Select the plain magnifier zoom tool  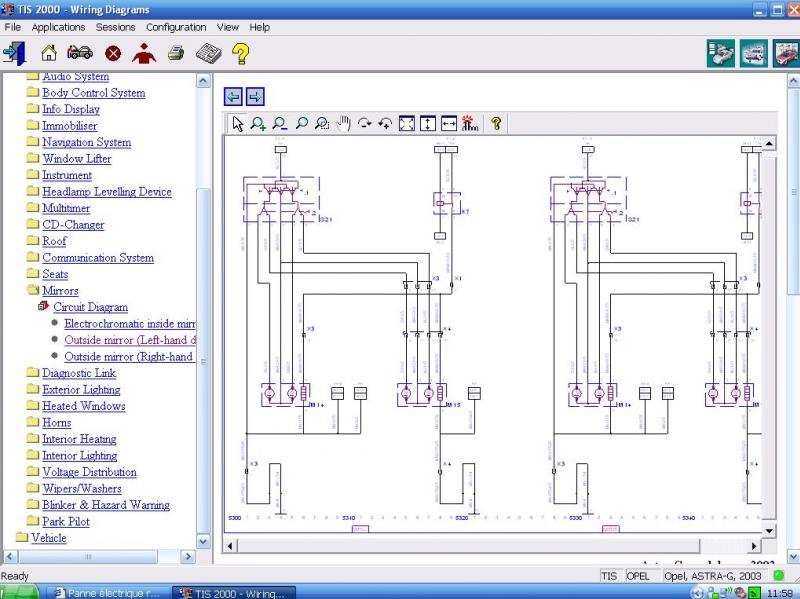click(302, 123)
